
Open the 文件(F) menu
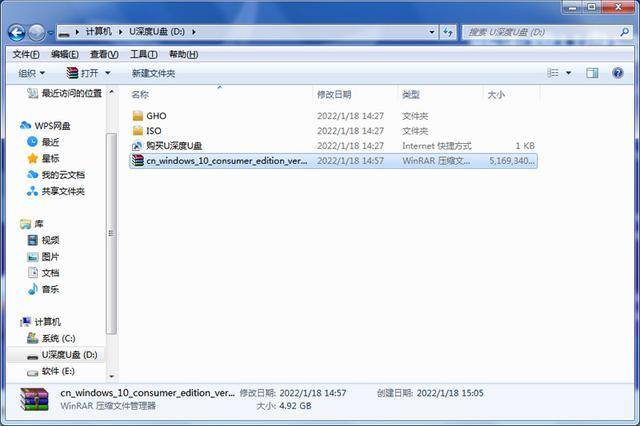[26, 54]
